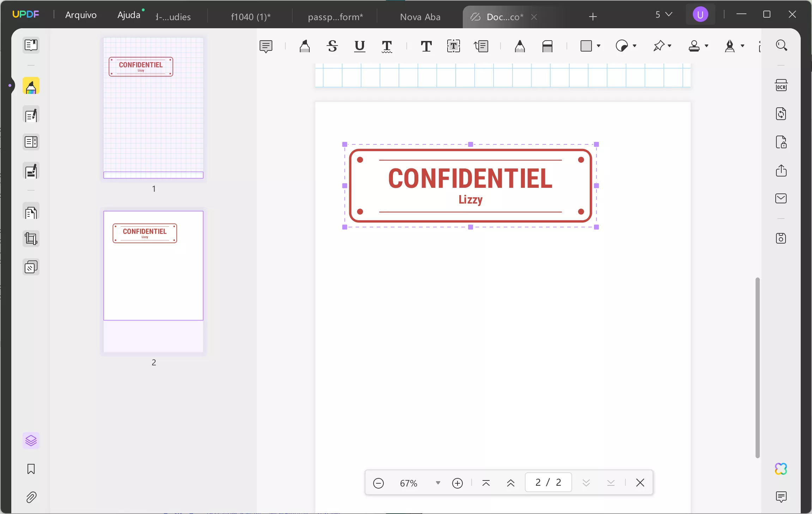
Task: Open the Crop pages tool
Action: point(31,239)
